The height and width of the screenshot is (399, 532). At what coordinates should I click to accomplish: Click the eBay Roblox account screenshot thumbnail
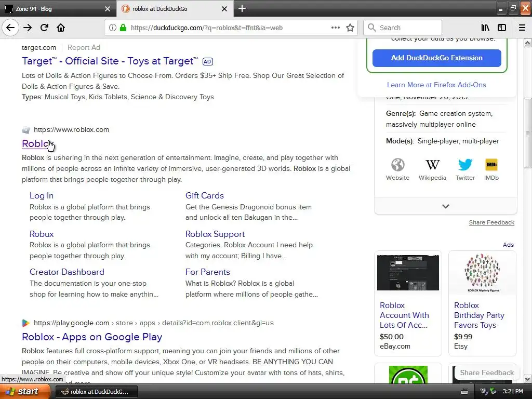tap(408, 273)
